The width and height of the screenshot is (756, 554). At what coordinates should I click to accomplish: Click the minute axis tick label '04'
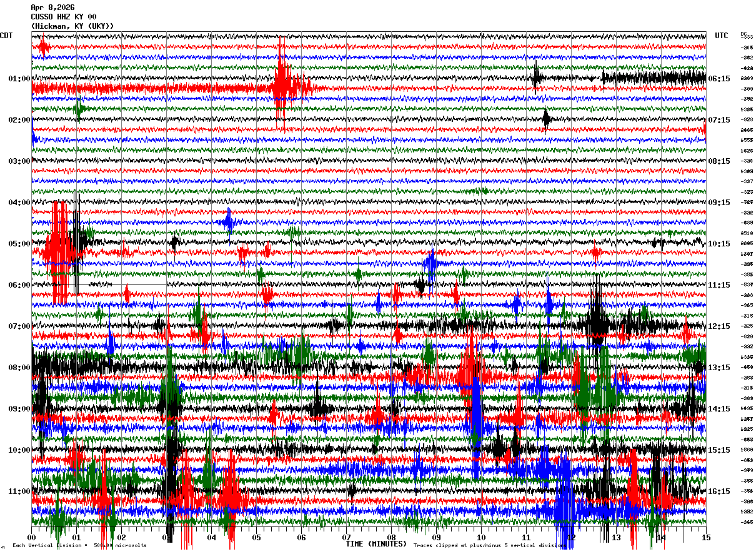click(212, 538)
